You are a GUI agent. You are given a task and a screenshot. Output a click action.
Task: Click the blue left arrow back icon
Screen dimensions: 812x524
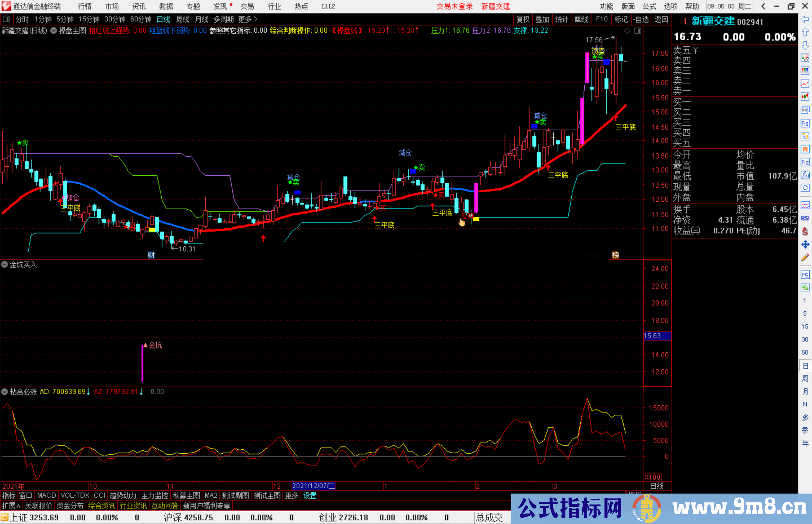[805, 19]
